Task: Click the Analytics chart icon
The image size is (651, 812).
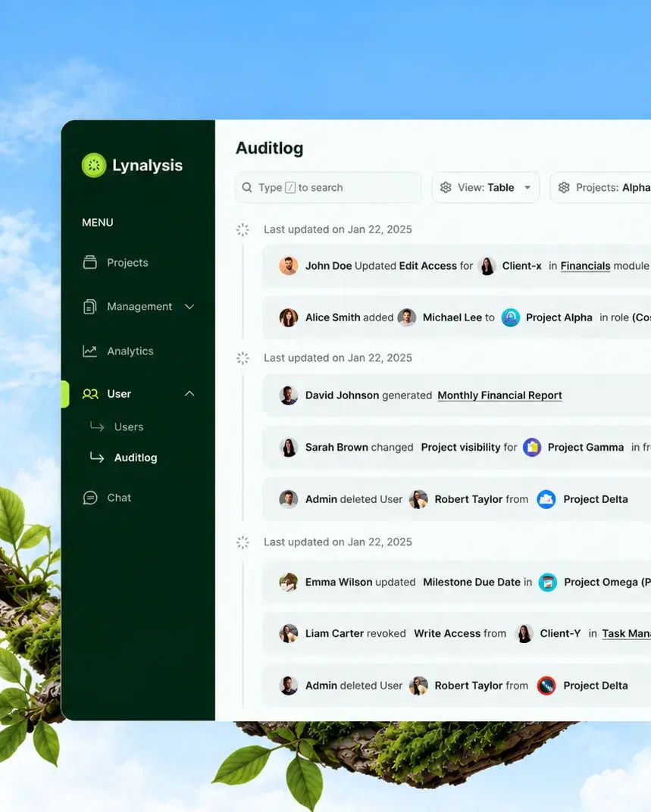Action: 89,351
